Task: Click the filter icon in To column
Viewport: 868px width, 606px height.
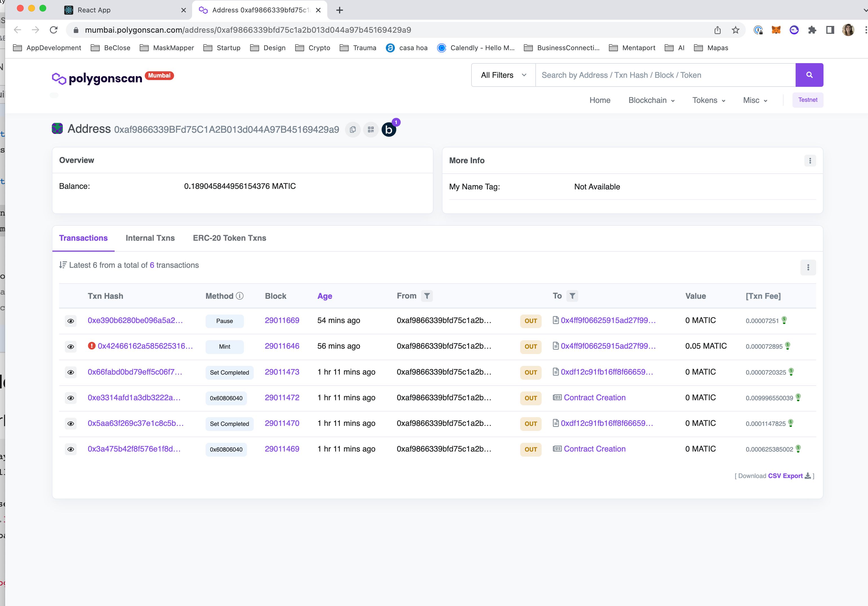Action: tap(573, 296)
